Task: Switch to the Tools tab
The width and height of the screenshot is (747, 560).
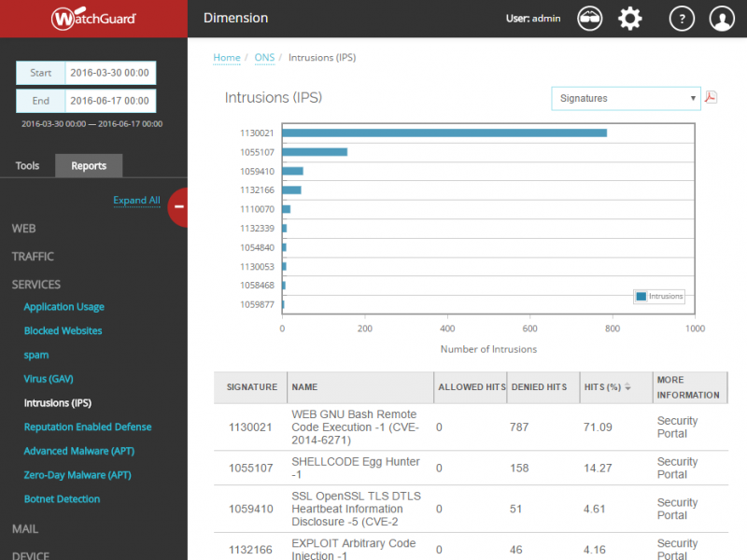Action: pos(27,165)
